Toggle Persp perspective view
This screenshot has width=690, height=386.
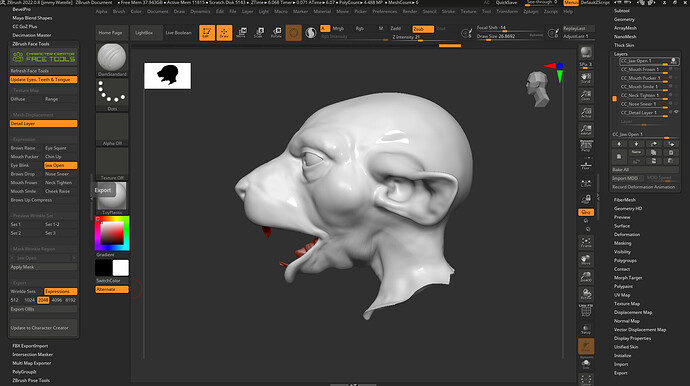pyautogui.click(x=586, y=146)
